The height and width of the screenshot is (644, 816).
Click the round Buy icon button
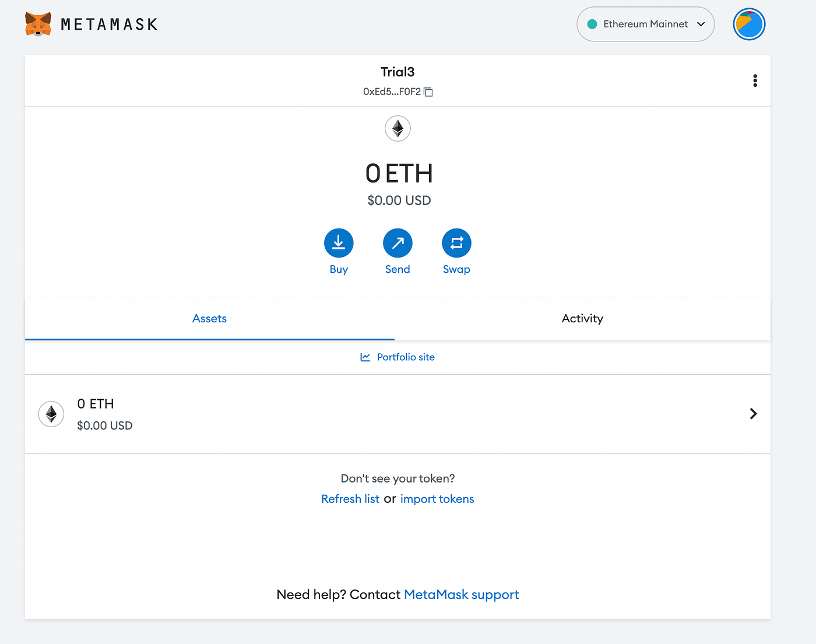coord(339,243)
